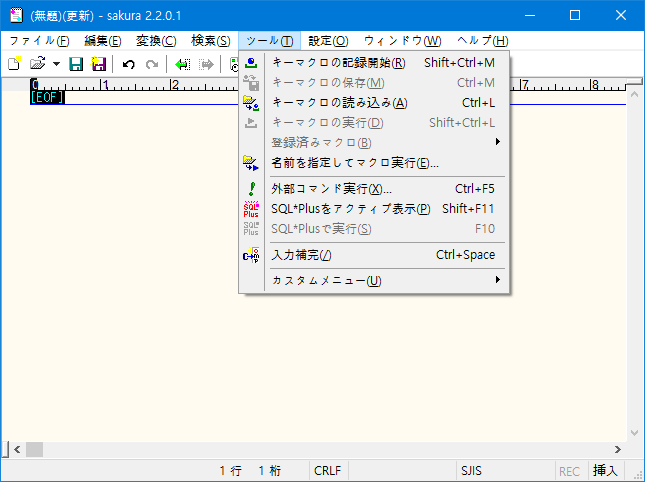This screenshot has width=645, height=482.
Task: Click the icon beside キーマクロの実行
Action: click(251, 123)
